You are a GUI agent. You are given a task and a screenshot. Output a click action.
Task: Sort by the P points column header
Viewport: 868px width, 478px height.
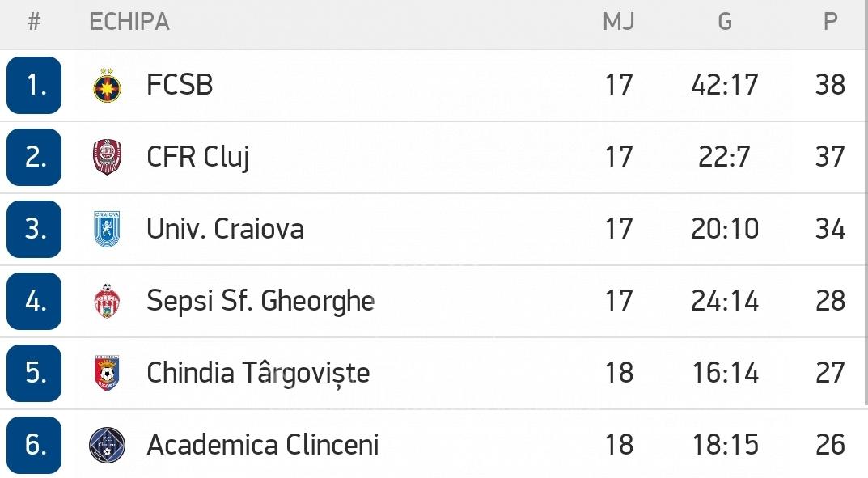click(830, 22)
